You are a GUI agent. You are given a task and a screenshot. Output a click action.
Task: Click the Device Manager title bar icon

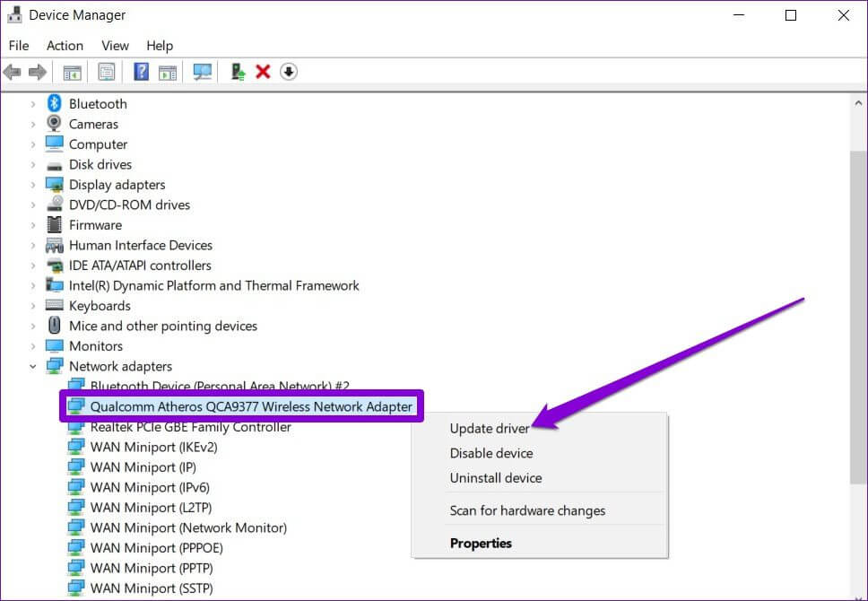(x=14, y=15)
